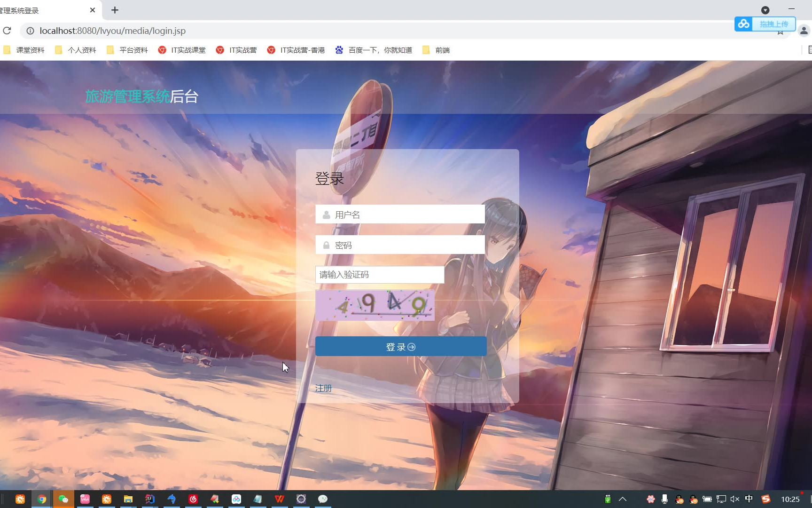Open the WeChat taskbar icon
Image resolution: width=812 pixels, height=508 pixels.
[63, 499]
